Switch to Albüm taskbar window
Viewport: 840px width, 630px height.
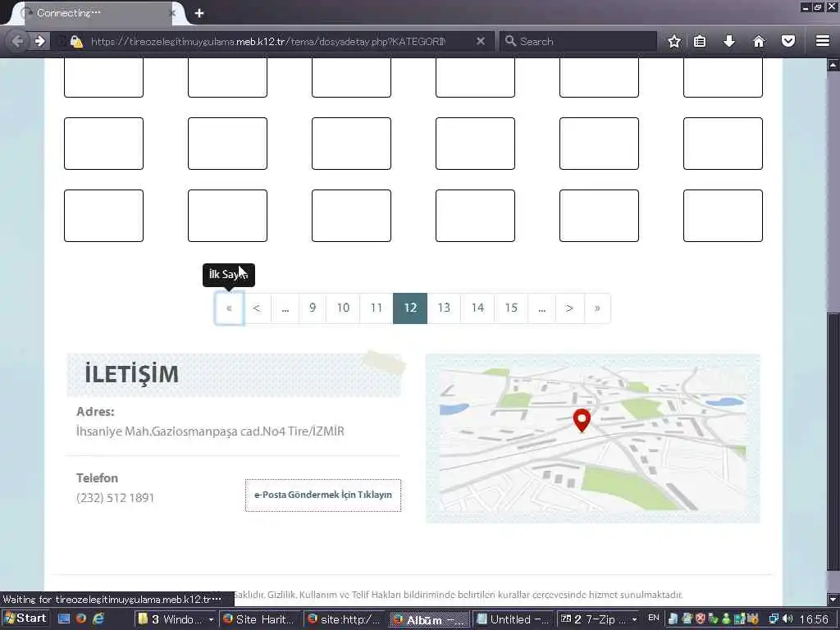pos(429,619)
